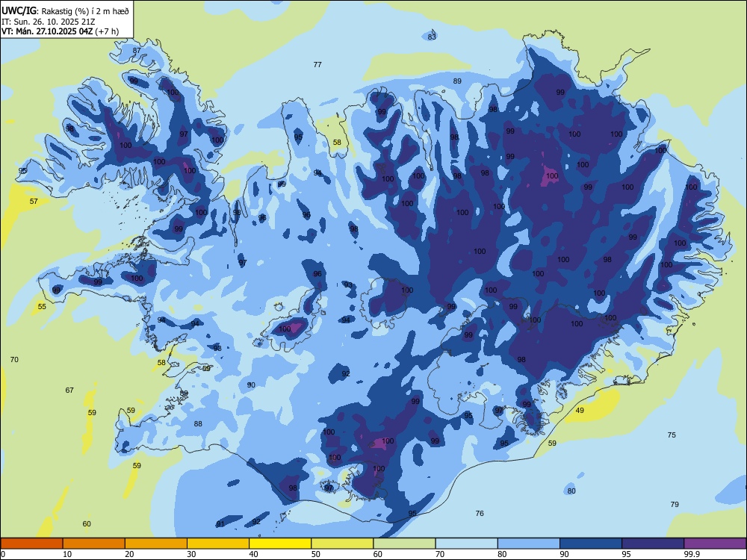This screenshot has width=747, height=560.
Task: Click the humidity value '79' on the map
Action: [x=675, y=505]
